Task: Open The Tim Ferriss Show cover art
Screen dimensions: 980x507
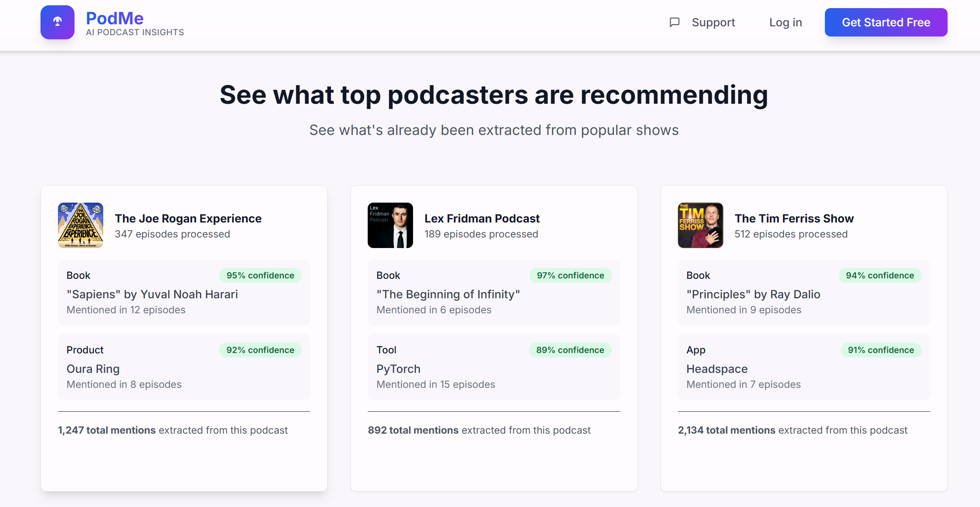Action: (x=700, y=225)
